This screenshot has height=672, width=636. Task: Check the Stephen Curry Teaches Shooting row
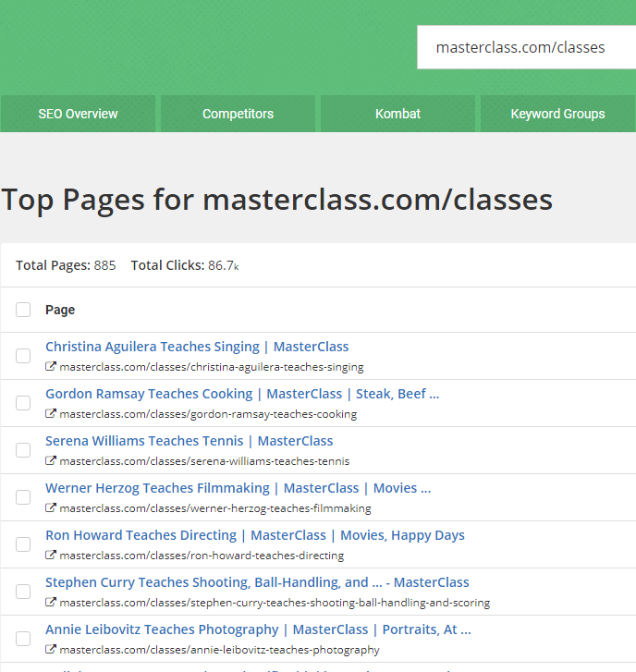pyautogui.click(x=23, y=592)
